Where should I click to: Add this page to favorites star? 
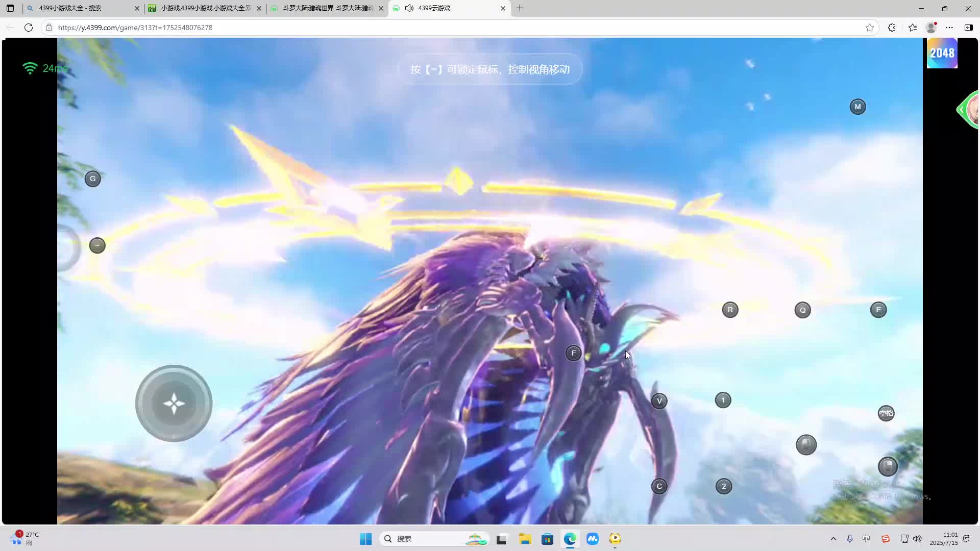870,28
